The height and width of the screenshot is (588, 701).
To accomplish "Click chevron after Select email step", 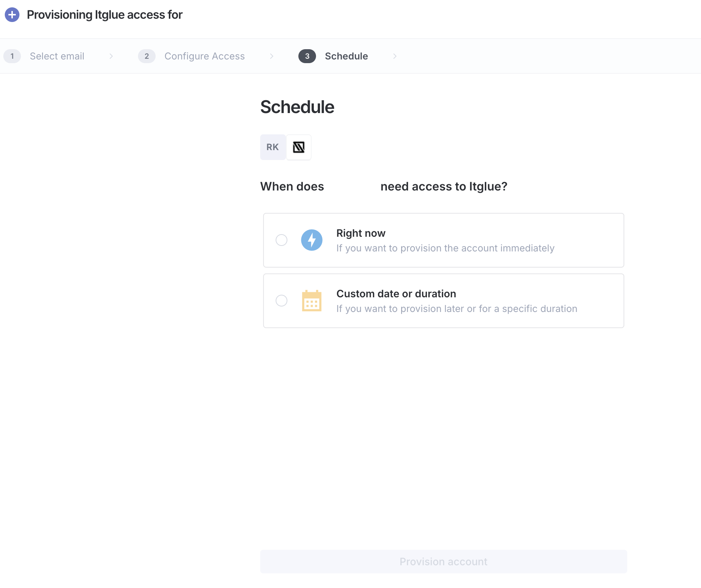I will click(x=111, y=56).
